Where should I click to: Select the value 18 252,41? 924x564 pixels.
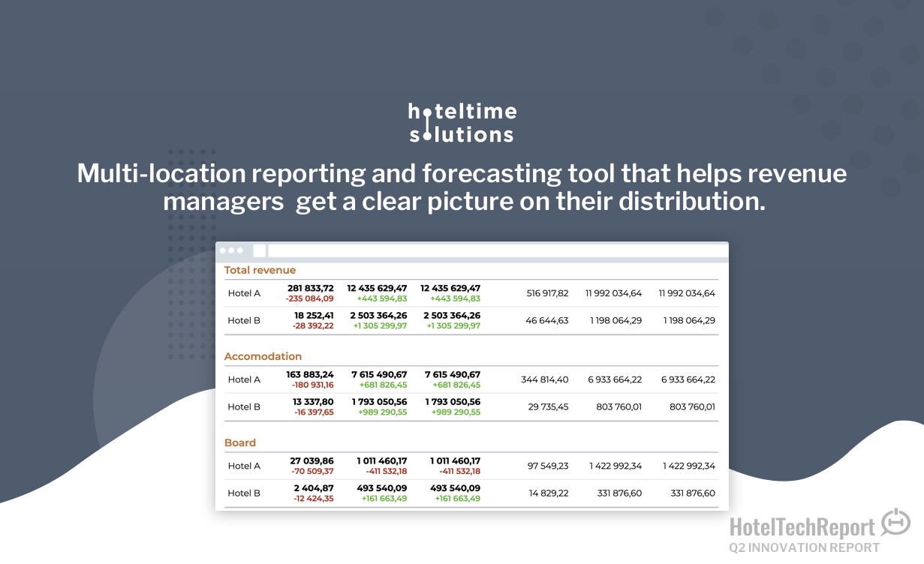coord(315,315)
